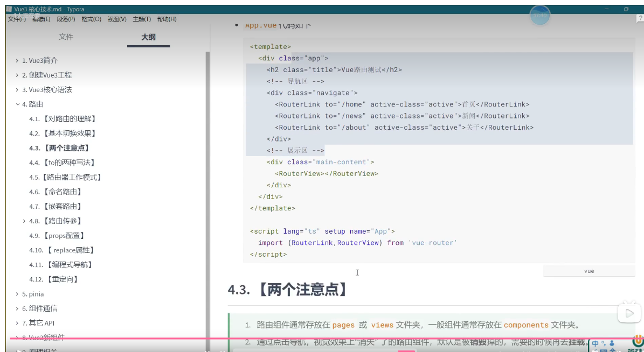Click the IME user account icon

[x=612, y=343]
